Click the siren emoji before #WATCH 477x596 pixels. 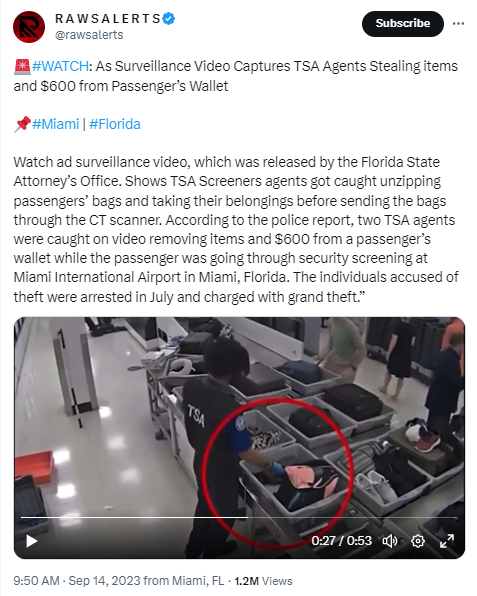[22, 66]
